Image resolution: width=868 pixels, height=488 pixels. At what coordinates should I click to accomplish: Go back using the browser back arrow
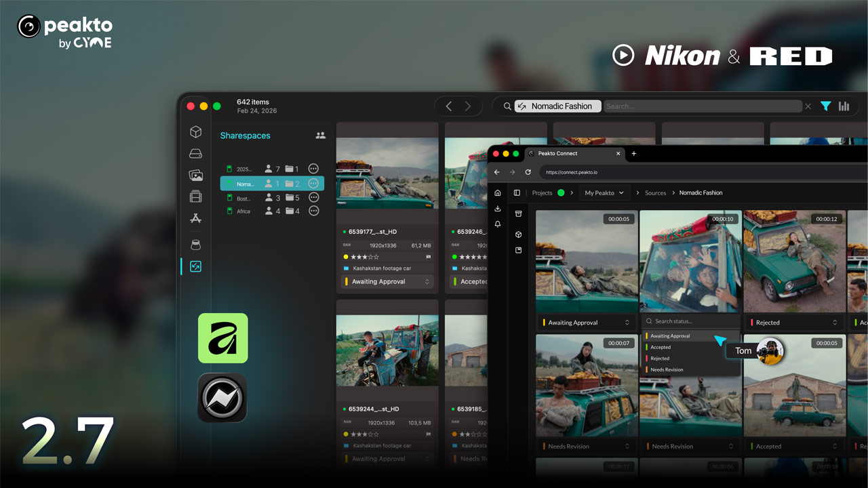tap(496, 172)
